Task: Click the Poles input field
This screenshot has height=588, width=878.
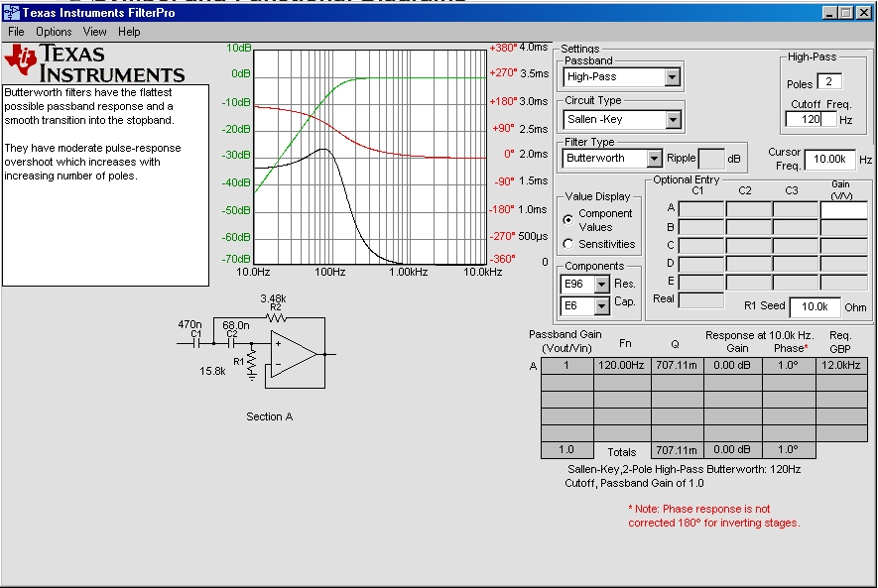Action: pos(828,81)
